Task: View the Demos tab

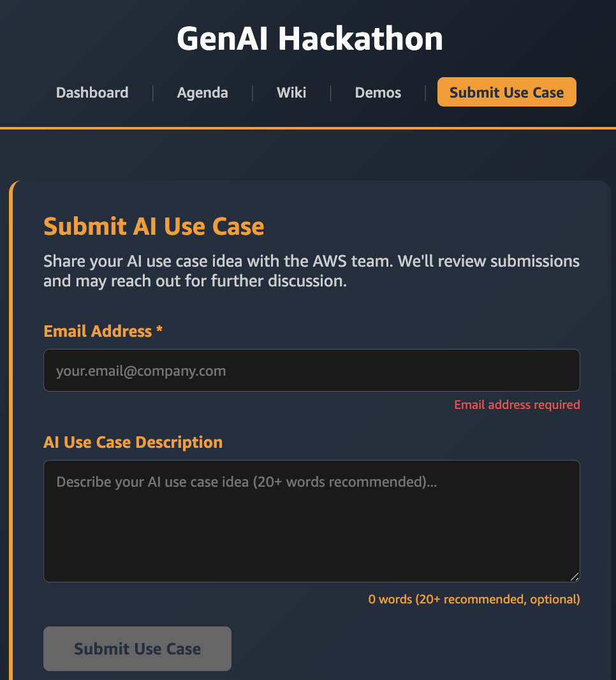Action: (378, 92)
